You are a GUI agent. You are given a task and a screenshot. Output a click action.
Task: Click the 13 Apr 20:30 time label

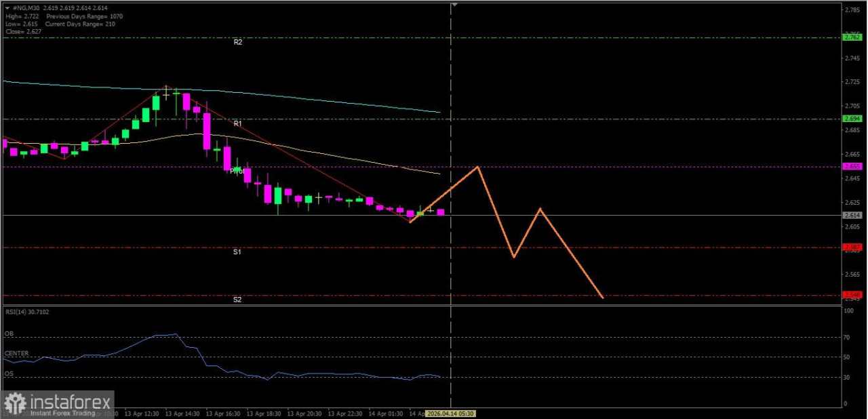(x=304, y=413)
